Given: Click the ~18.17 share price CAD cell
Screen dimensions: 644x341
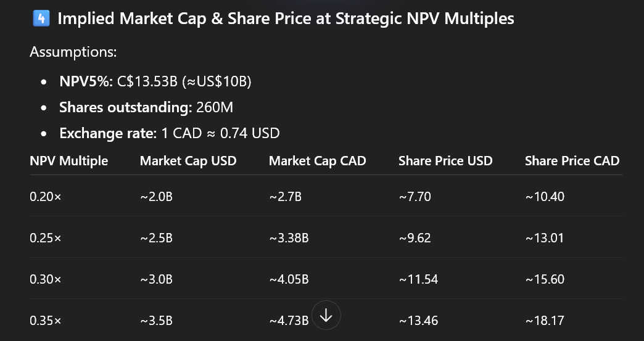Looking at the screenshot, I should click(x=545, y=321).
